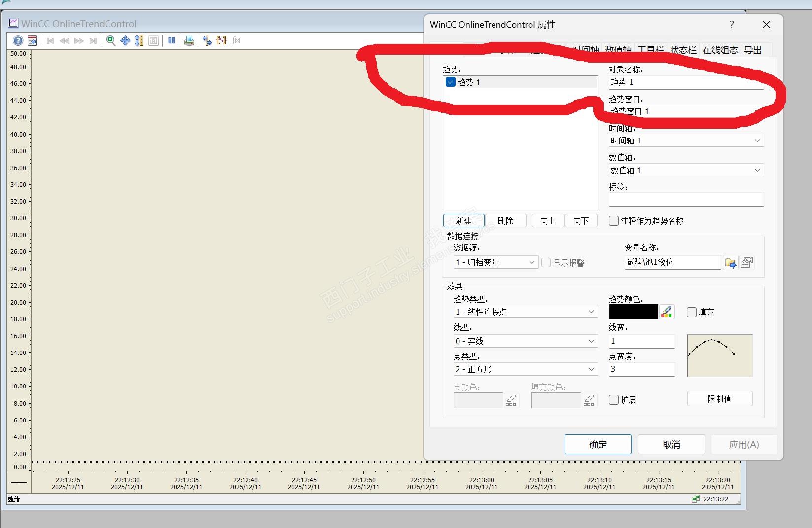Click the 点宽度 input field

point(642,369)
